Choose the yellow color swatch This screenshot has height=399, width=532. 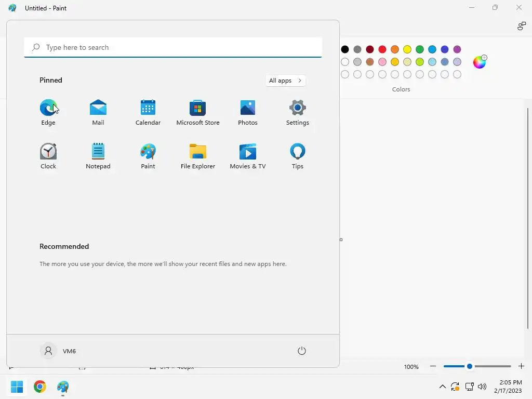tap(407, 49)
